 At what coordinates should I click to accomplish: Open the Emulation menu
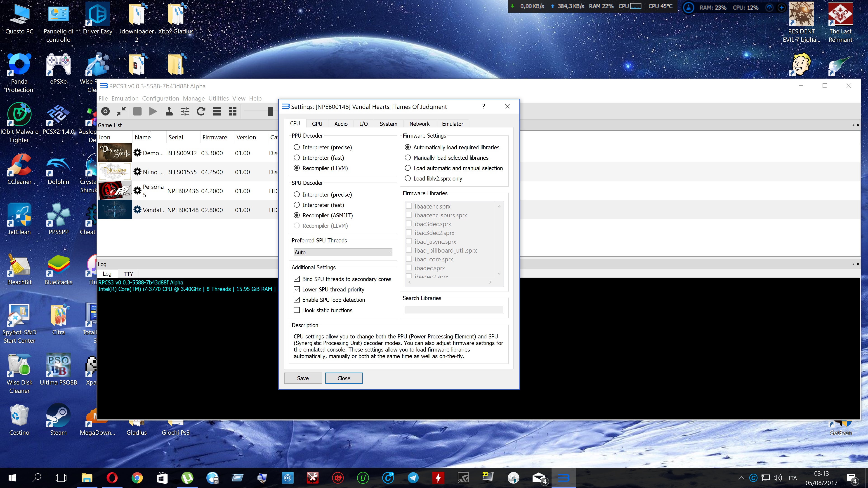[125, 98]
